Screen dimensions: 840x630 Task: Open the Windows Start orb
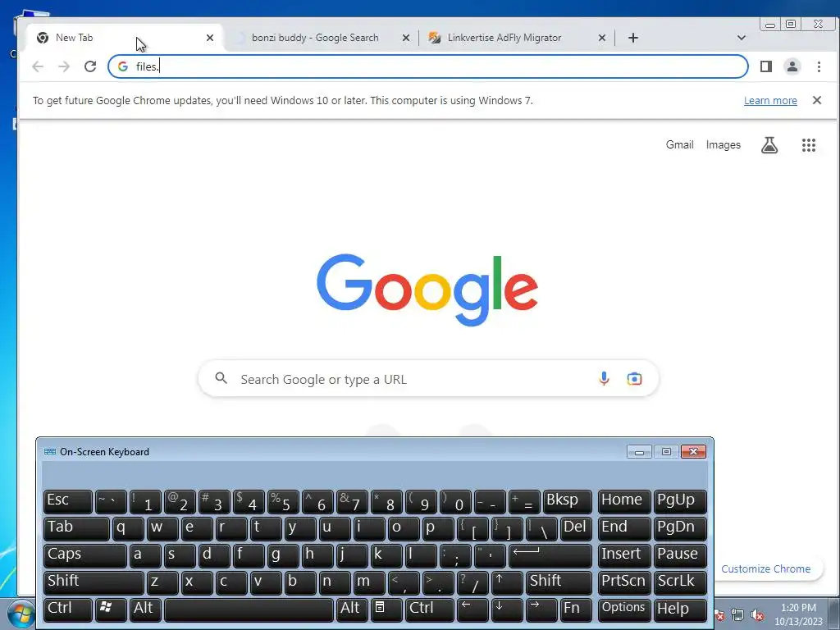point(22,614)
